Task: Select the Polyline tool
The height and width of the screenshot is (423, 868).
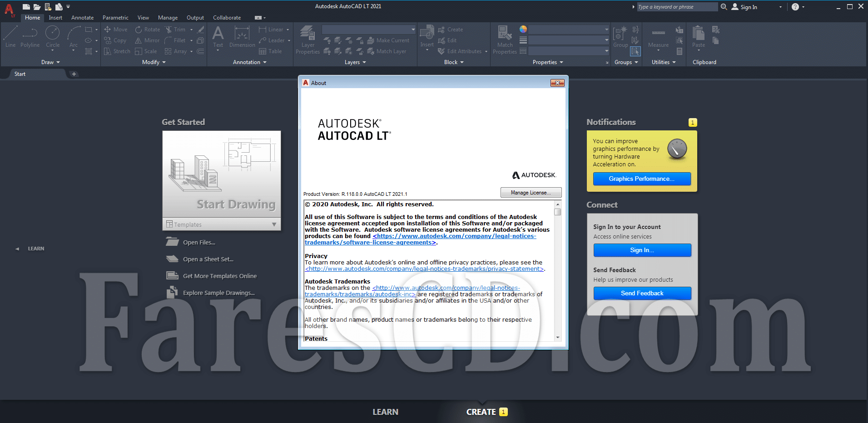Action: click(30, 36)
